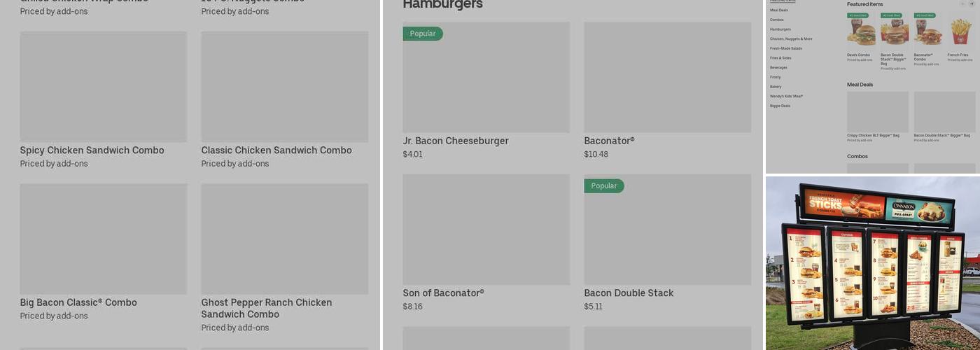Image resolution: width=980 pixels, height=350 pixels.
Task: Open the Dave's Combo featured image
Action: tap(861, 31)
